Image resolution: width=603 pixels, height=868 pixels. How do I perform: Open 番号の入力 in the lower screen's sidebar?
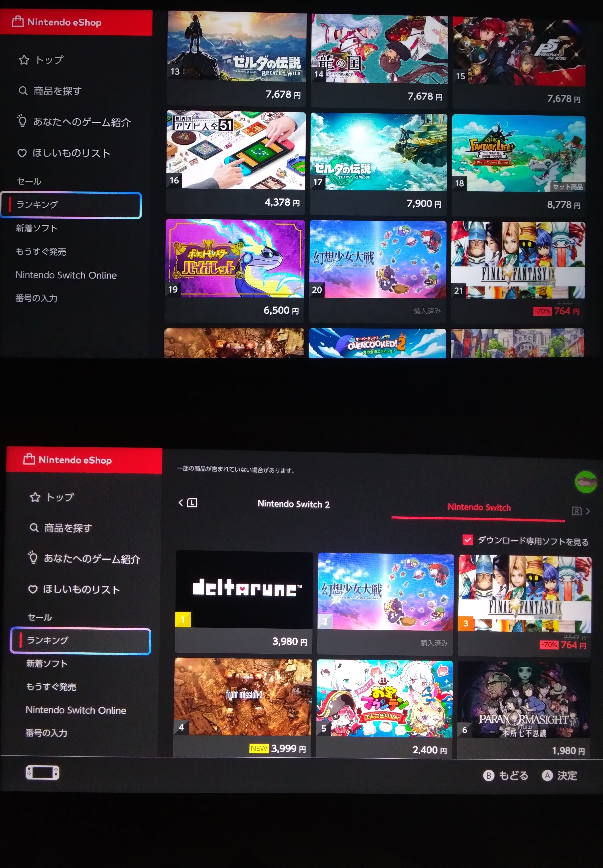pyautogui.click(x=47, y=733)
